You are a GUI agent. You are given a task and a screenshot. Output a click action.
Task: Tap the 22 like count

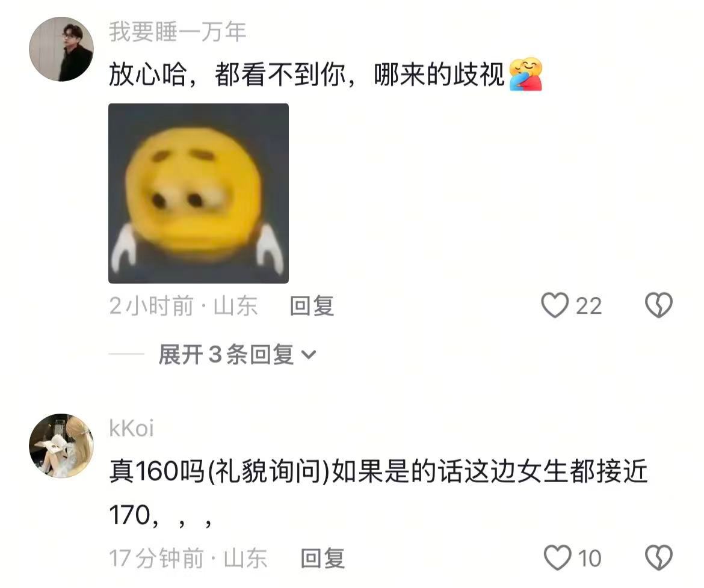tap(588, 307)
